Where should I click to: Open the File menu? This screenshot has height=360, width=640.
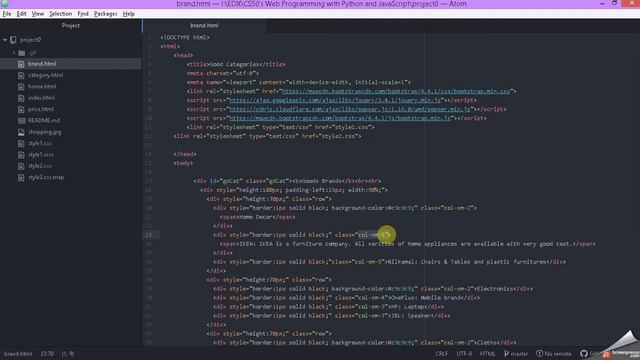(7, 14)
